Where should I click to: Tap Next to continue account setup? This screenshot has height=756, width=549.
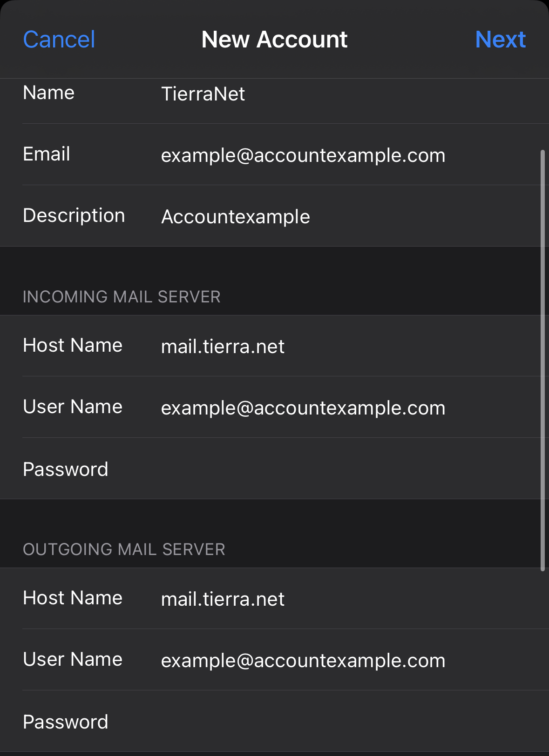click(x=500, y=40)
